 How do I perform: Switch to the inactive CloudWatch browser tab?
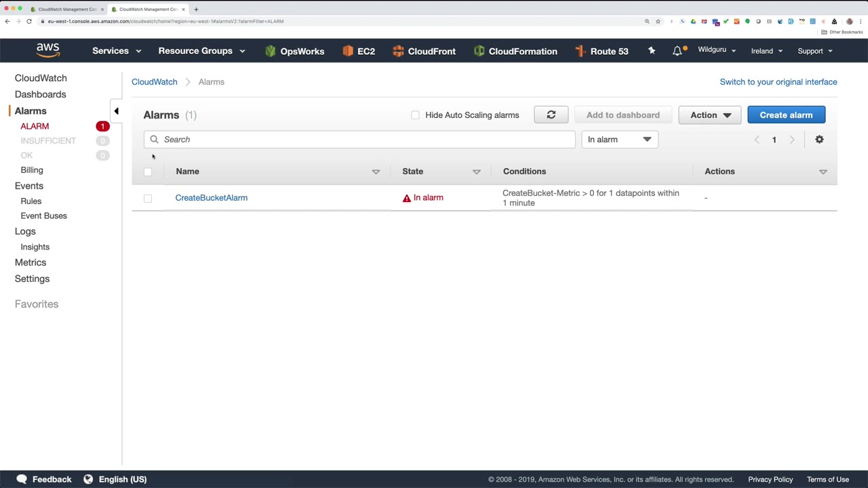[66, 9]
